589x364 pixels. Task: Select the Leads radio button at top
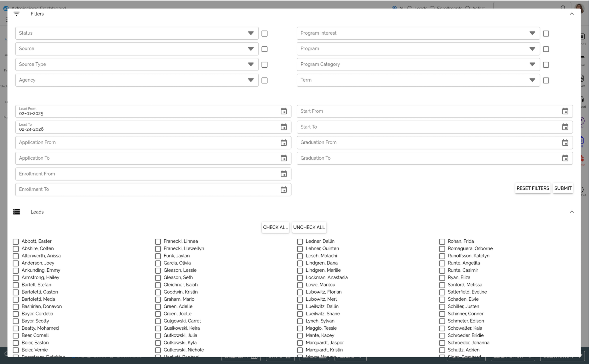point(409,9)
